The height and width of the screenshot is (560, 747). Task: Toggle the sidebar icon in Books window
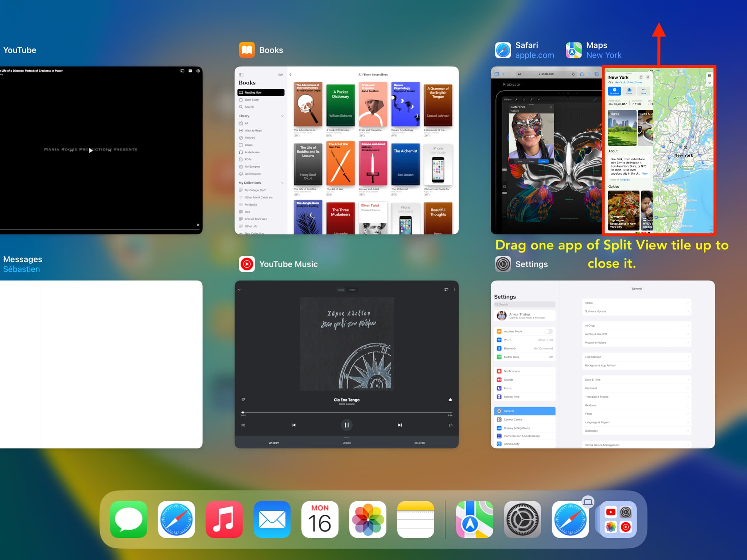point(241,74)
